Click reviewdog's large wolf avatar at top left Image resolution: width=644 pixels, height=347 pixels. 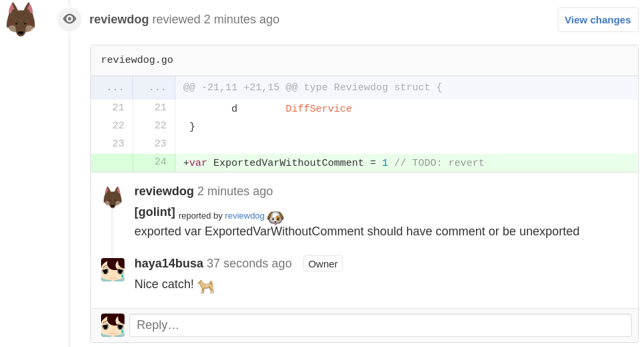point(21,19)
